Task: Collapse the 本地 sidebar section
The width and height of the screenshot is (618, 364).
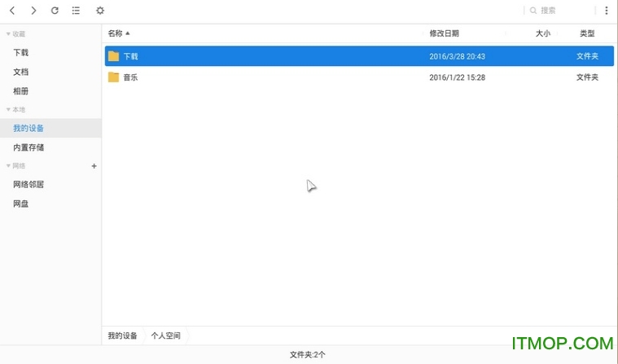Action: pyautogui.click(x=8, y=109)
